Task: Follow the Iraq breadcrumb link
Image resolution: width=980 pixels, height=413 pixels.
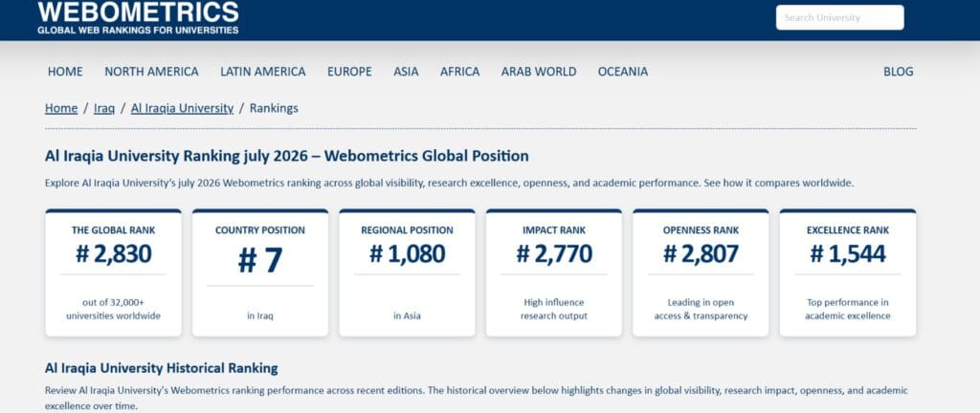Action: 104,108
